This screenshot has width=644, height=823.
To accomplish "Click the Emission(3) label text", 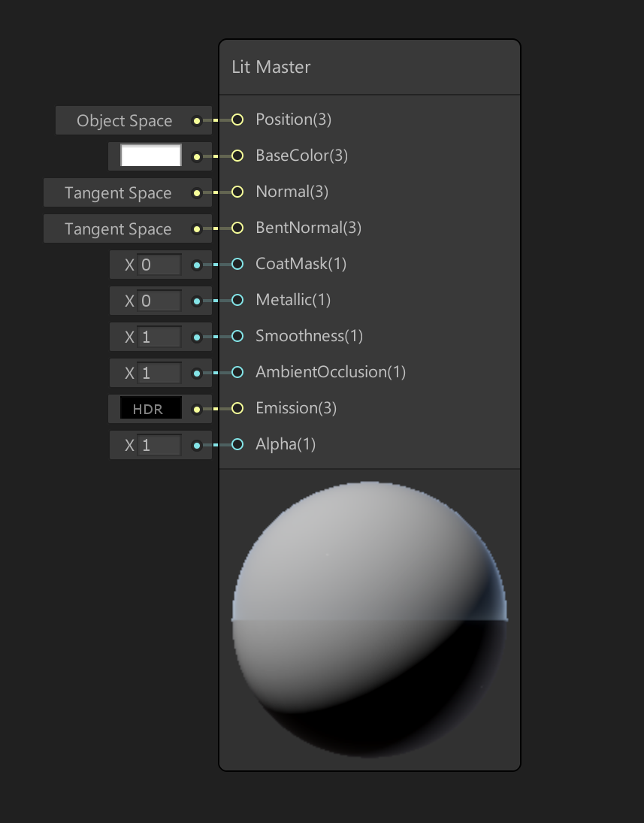I will point(296,408).
